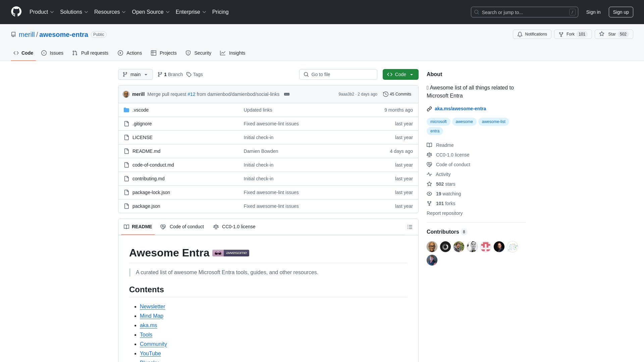Open the Security tab
The image size is (644, 362).
pyautogui.click(x=199, y=53)
